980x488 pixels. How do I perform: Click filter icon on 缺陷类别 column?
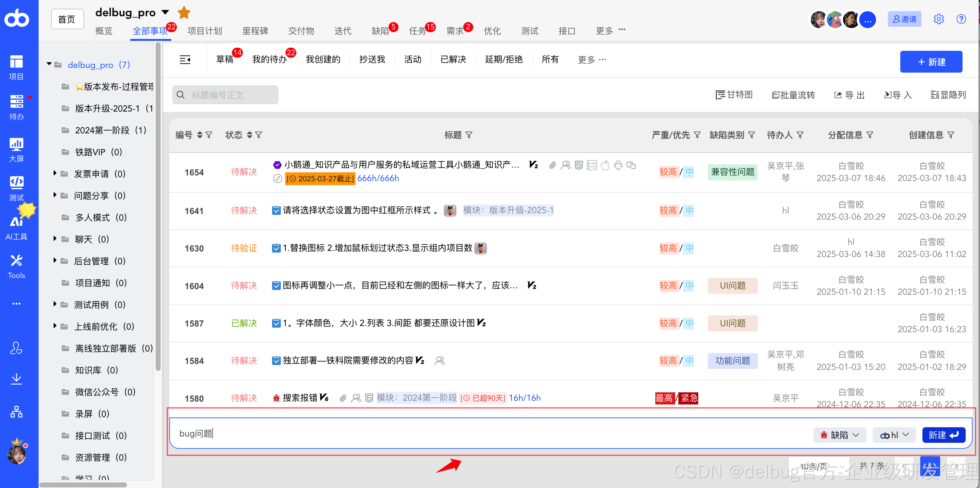pos(752,135)
